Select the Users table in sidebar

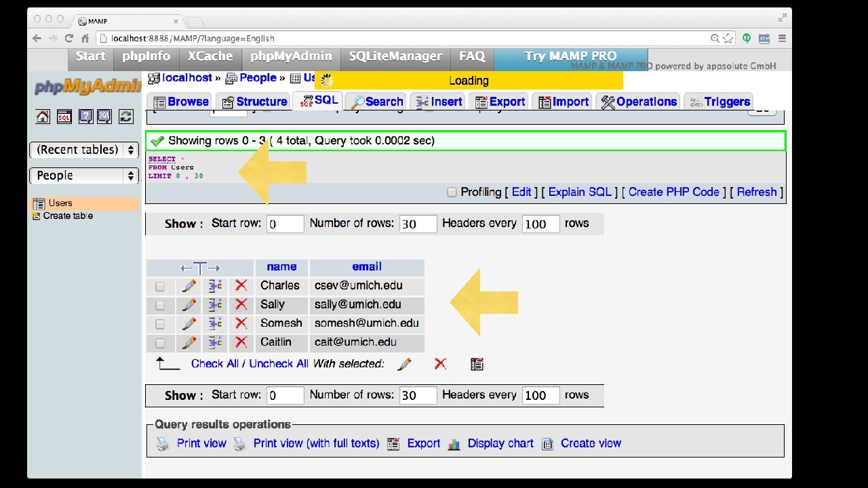pyautogui.click(x=60, y=203)
